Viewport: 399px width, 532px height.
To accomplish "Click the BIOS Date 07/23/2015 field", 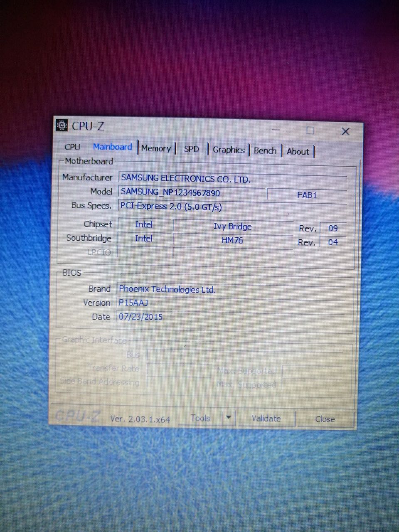I will [x=231, y=317].
